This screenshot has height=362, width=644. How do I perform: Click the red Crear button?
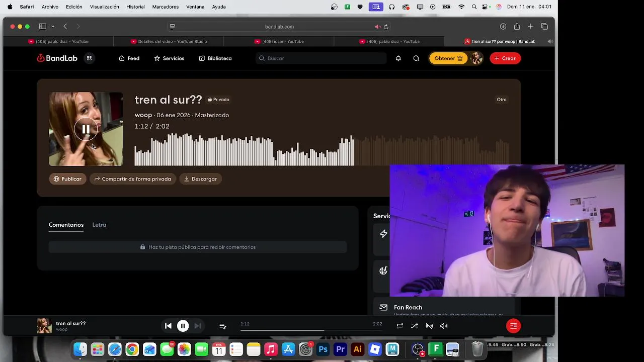[505, 58]
